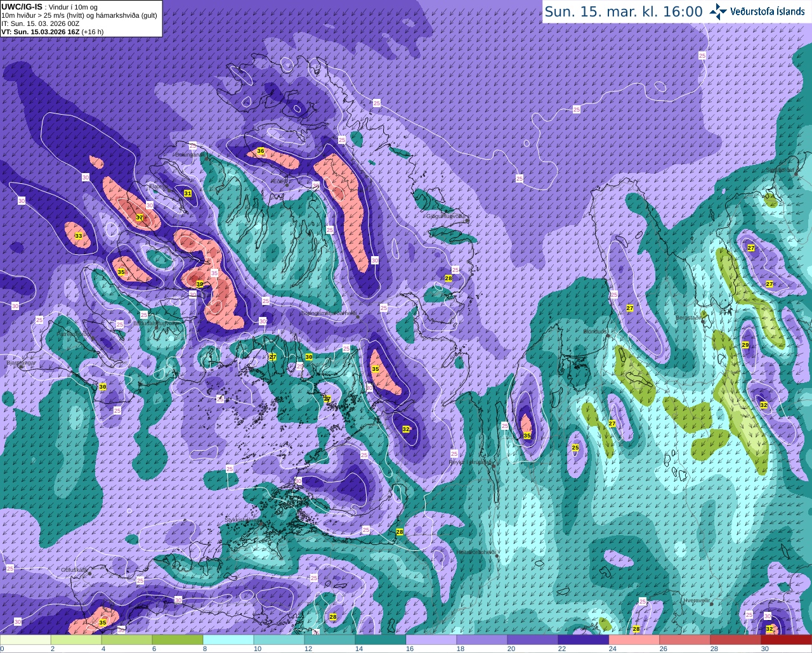Viewport: 812px width, 653px height.
Task: Click the Hveravellir station label
Action: point(697,600)
